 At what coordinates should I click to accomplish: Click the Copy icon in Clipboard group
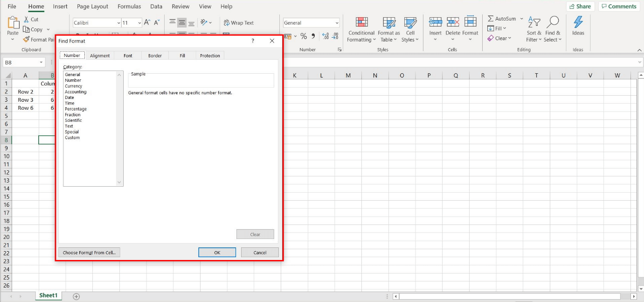pyautogui.click(x=27, y=29)
